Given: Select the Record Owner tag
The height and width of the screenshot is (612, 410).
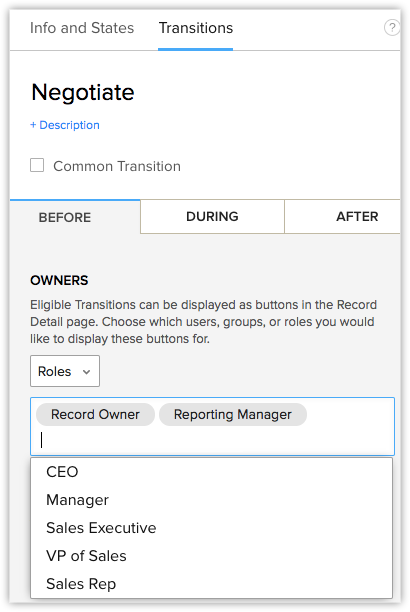Looking at the screenshot, I should point(95,415).
